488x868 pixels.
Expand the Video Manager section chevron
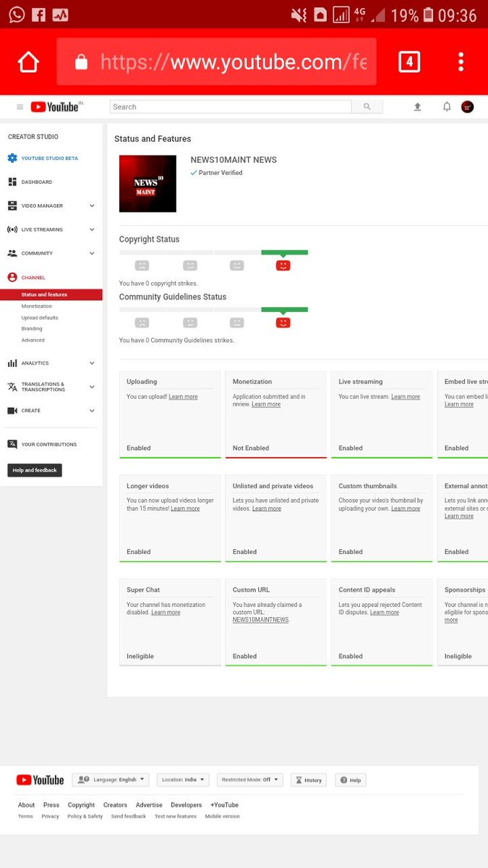[92, 205]
